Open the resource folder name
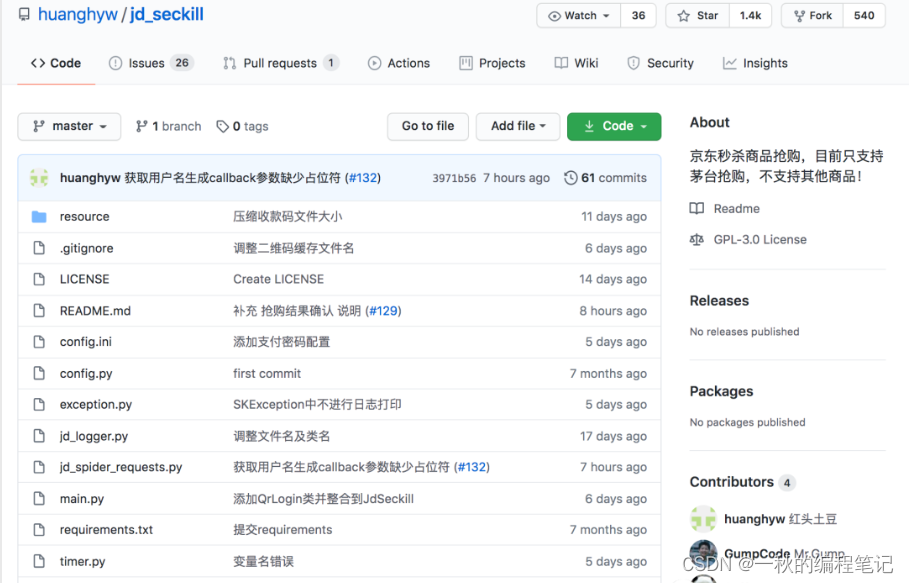The image size is (909, 583). pyautogui.click(x=85, y=217)
